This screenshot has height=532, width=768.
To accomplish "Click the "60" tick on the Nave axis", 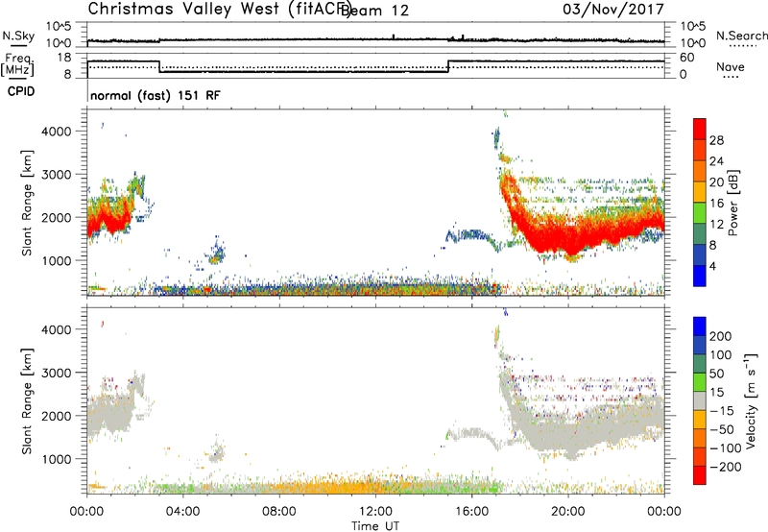I will click(x=687, y=58).
